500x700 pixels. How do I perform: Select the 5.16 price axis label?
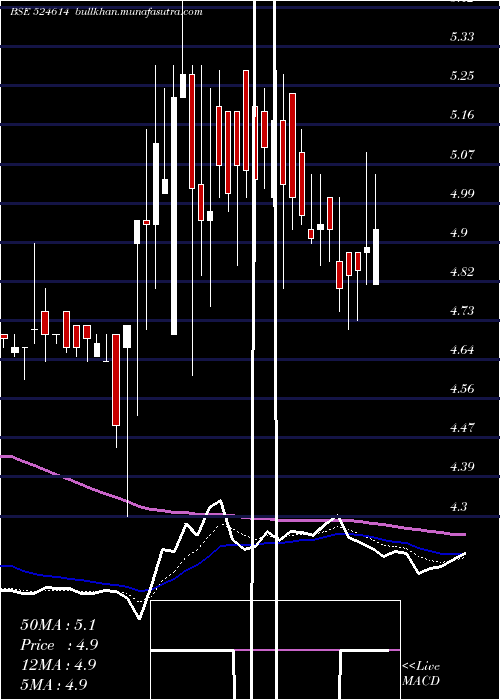(x=462, y=115)
